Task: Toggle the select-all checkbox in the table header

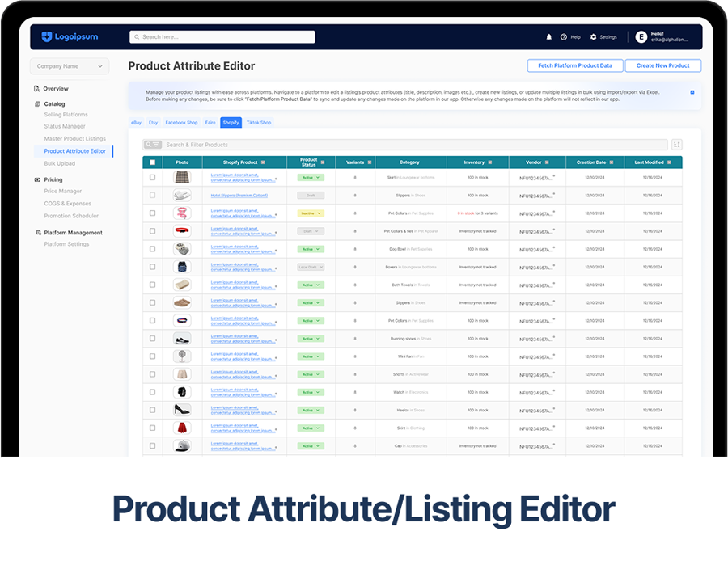Action: [x=152, y=162]
